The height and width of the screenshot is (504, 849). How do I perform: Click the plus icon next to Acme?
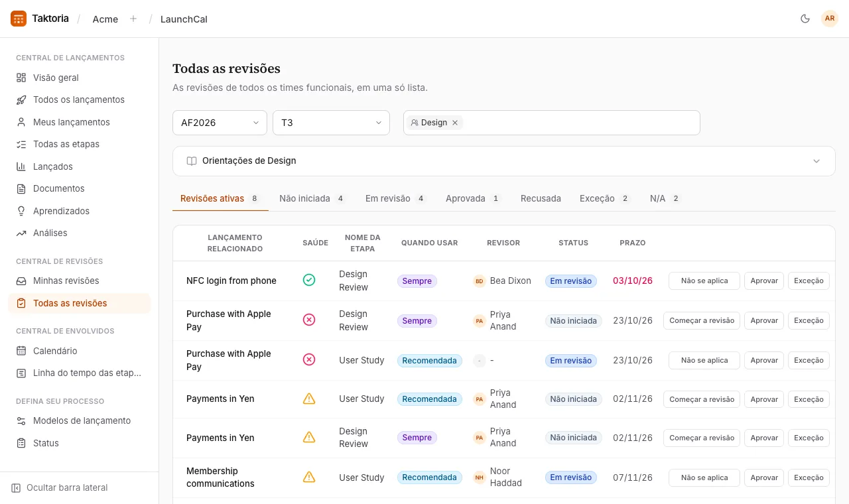133,19
